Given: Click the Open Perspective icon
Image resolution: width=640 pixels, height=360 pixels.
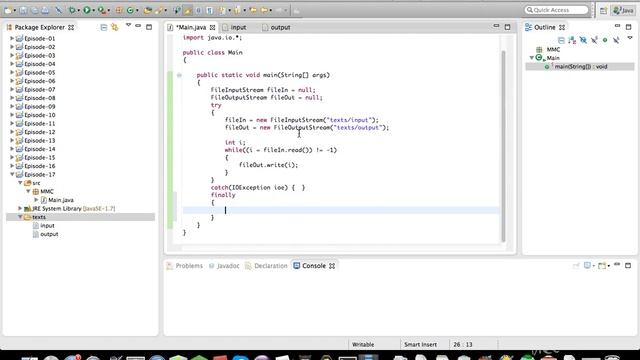Looking at the screenshot, I should pyautogui.click(x=603, y=11).
